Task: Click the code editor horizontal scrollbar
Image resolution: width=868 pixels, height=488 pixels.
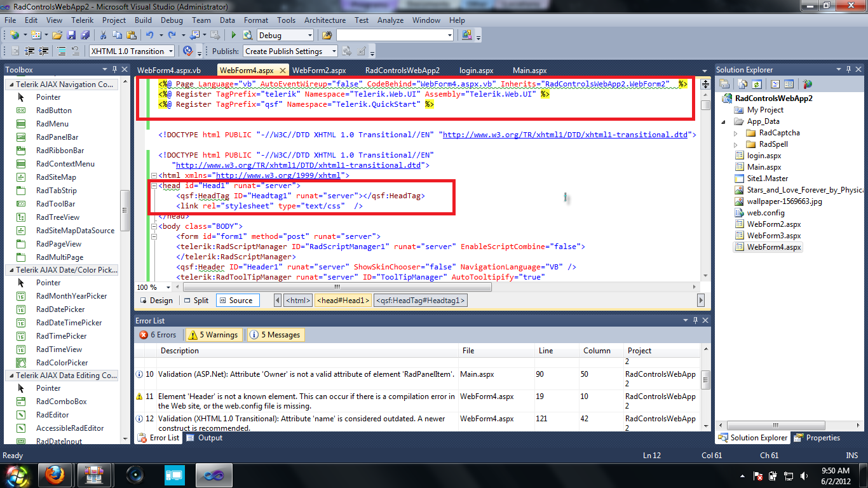Action: (337, 287)
